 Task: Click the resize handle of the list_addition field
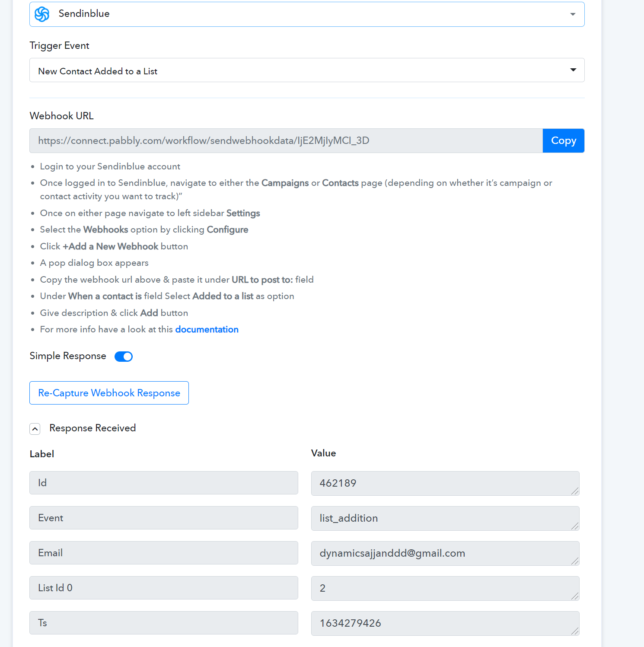[x=575, y=526]
